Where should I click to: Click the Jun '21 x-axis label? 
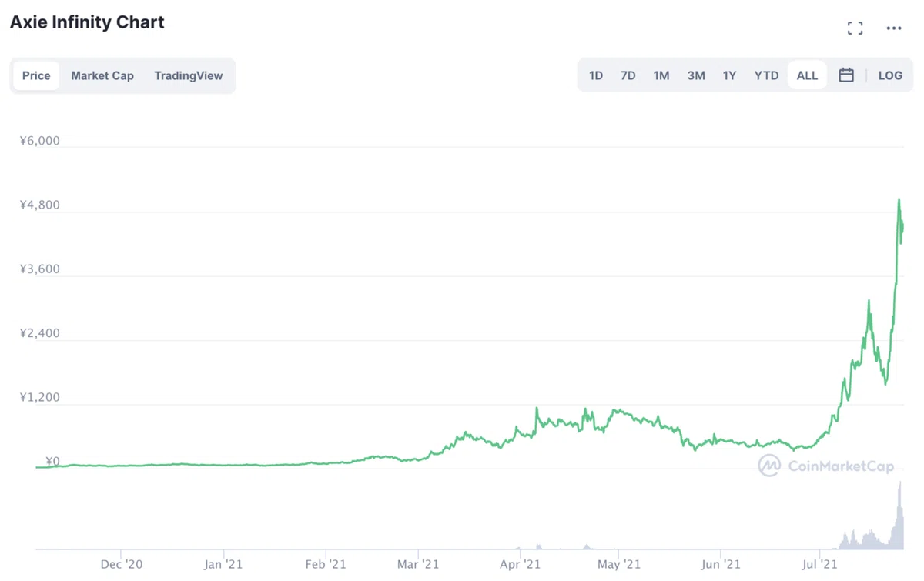click(721, 564)
